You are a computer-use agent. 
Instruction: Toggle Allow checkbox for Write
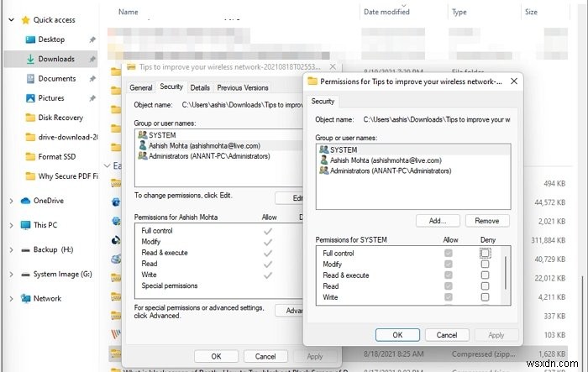[x=448, y=297]
